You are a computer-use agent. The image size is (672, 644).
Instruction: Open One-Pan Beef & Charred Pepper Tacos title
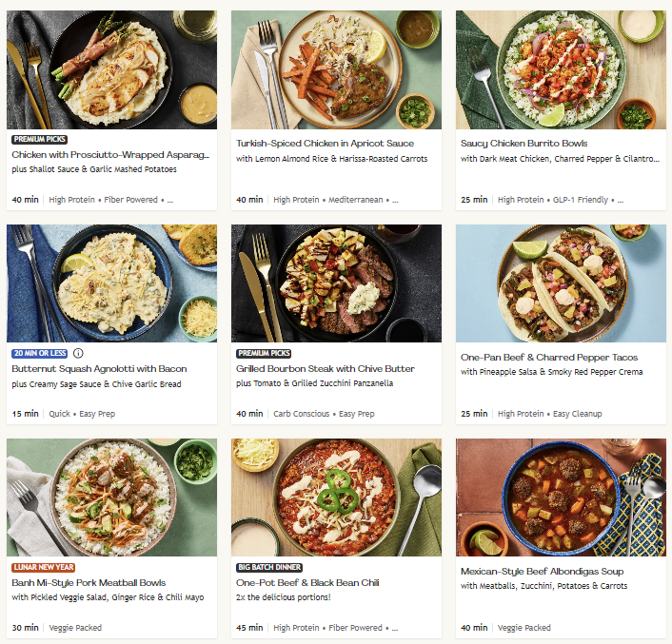[x=549, y=358]
